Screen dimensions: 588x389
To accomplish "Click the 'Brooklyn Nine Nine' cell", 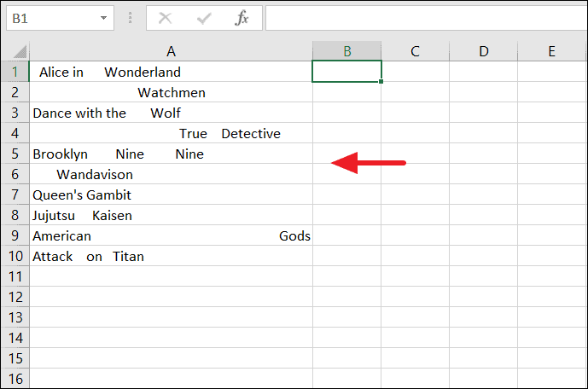I will 171,154.
